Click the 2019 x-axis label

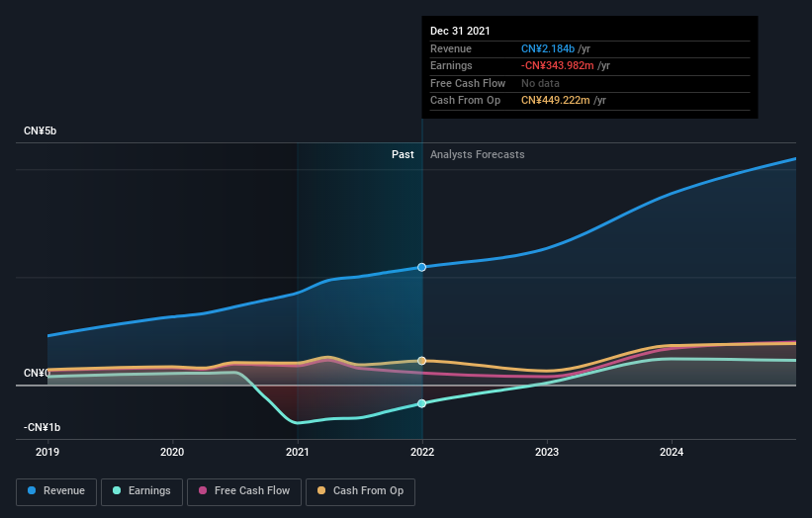pyautogui.click(x=47, y=452)
